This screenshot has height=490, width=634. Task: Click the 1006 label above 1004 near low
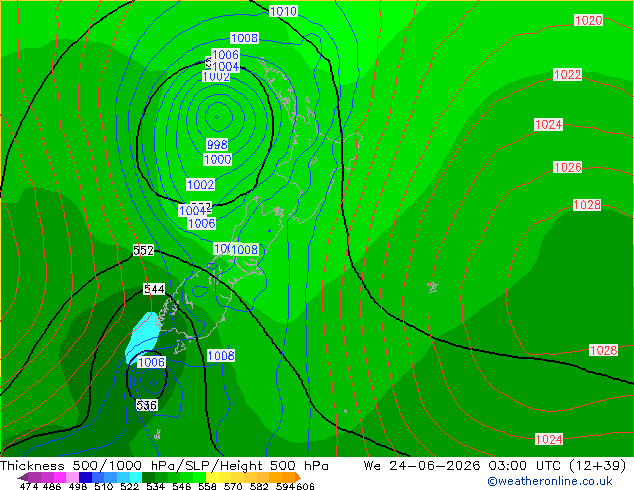pos(226,54)
